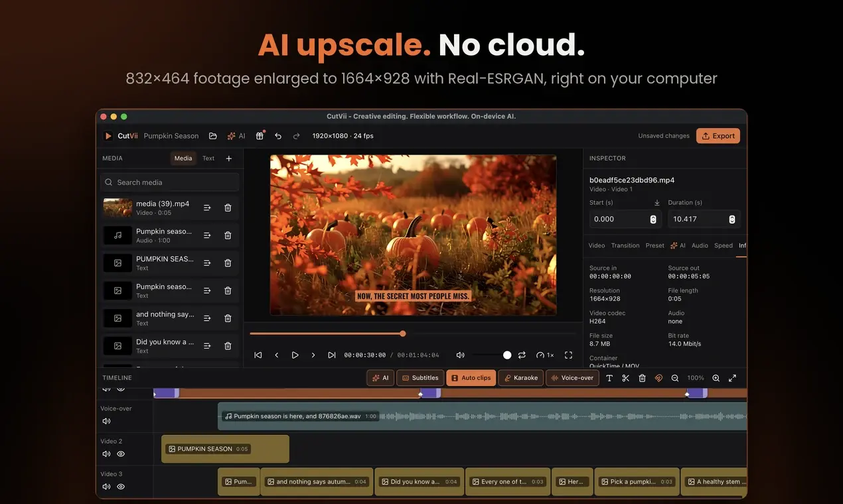This screenshot has width=843, height=504.
Task: Open the Transition tab in Inspector
Action: (x=625, y=245)
